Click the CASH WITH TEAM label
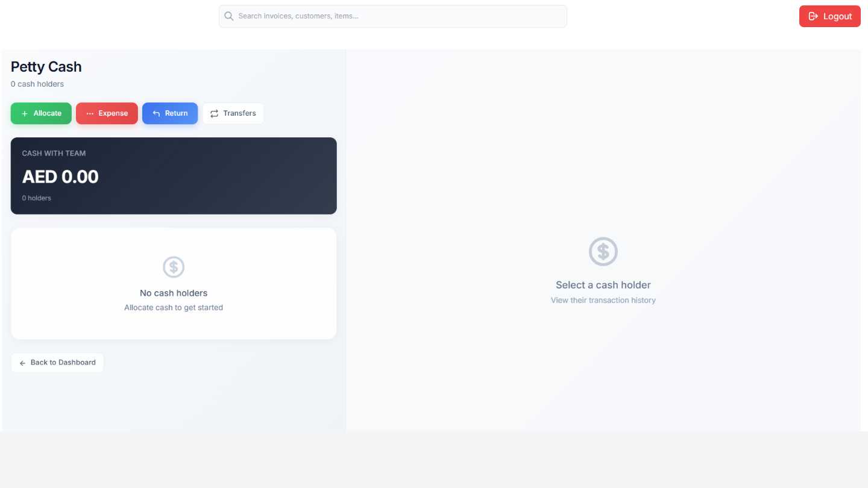868x488 pixels. pyautogui.click(x=54, y=153)
